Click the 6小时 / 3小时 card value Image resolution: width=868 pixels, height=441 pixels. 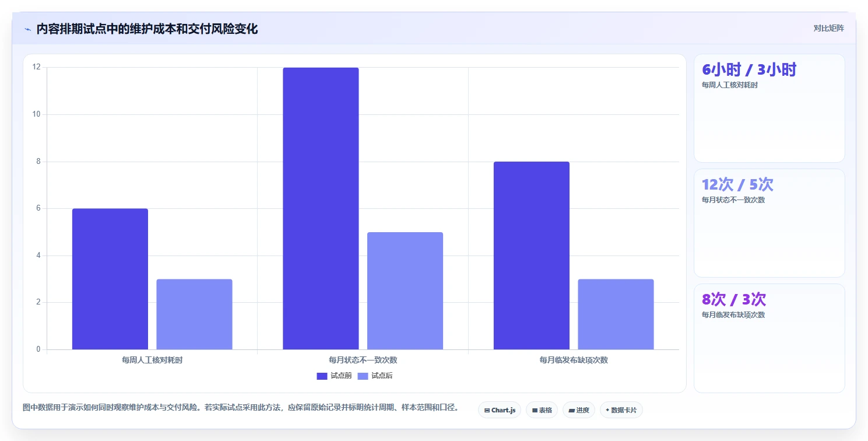pyautogui.click(x=749, y=70)
